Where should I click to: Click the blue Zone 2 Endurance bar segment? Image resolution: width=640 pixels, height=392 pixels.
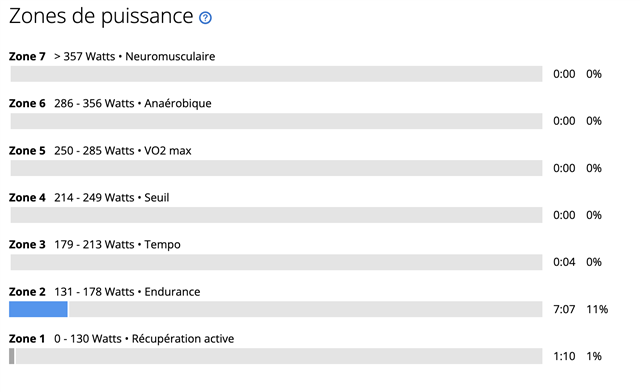click(x=38, y=309)
